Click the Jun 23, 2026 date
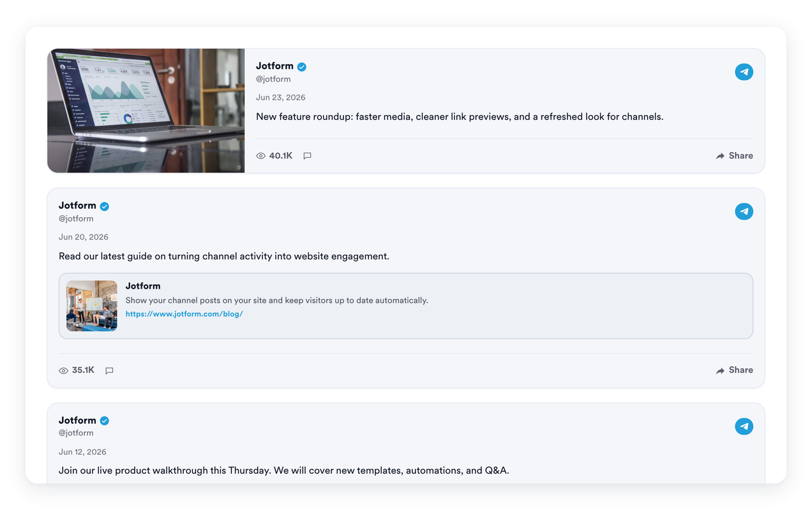The width and height of the screenshot is (812, 511). [x=281, y=98]
